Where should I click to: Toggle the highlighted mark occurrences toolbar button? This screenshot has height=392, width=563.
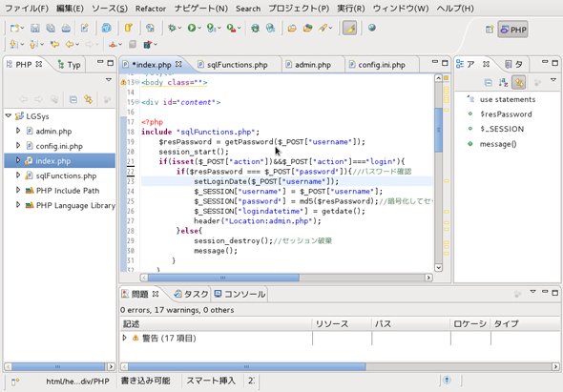tap(349, 28)
